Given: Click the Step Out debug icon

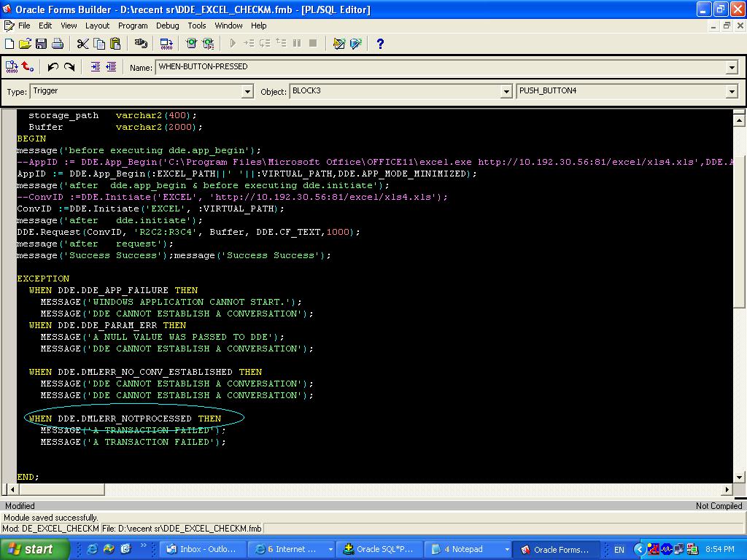Looking at the screenshot, I should (281, 43).
